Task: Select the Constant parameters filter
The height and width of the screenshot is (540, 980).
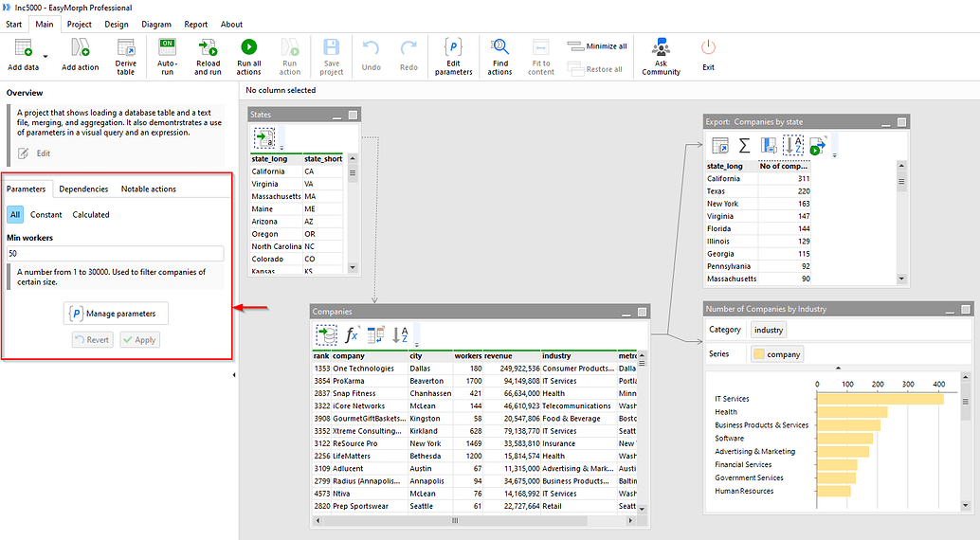Action: coord(46,215)
